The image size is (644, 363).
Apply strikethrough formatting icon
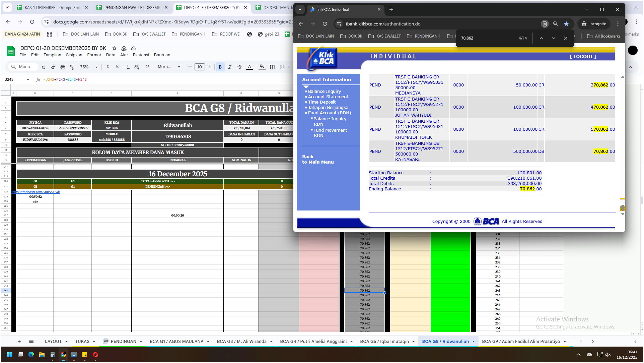click(x=239, y=67)
